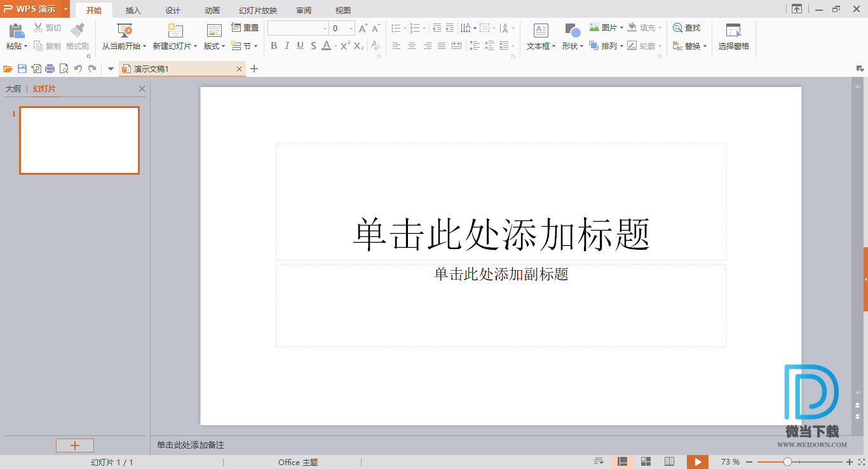
Task: Toggle text shadow (S)
Action: tap(313, 46)
